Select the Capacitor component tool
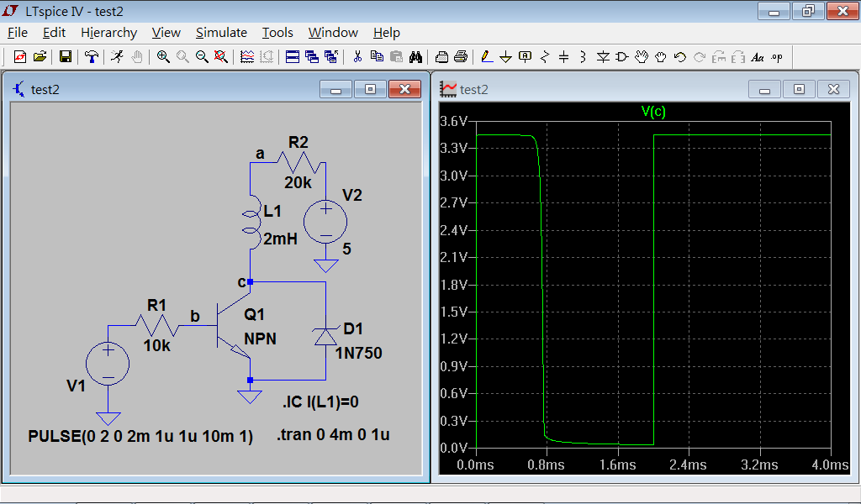The image size is (861, 504). [x=564, y=56]
